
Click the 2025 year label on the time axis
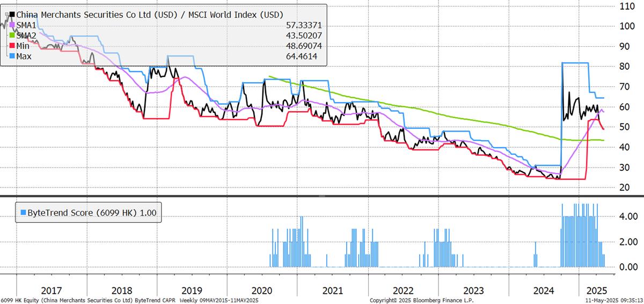(596, 290)
